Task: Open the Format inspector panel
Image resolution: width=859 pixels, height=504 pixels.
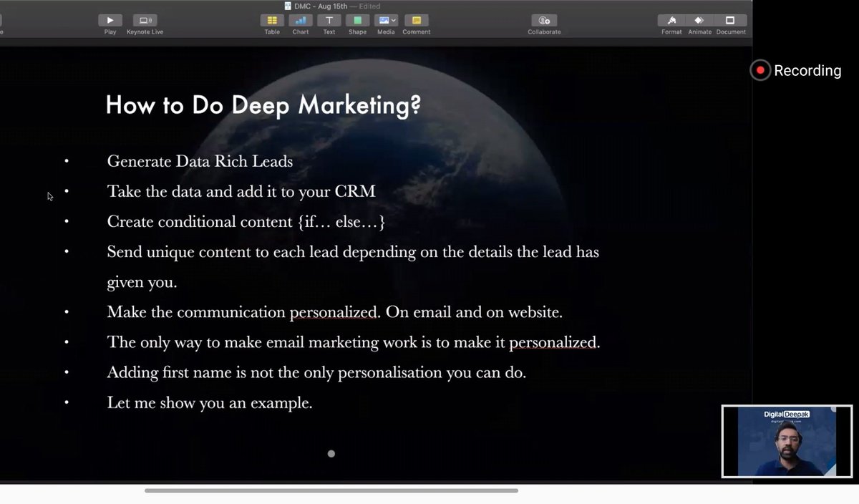Action: tap(671, 21)
